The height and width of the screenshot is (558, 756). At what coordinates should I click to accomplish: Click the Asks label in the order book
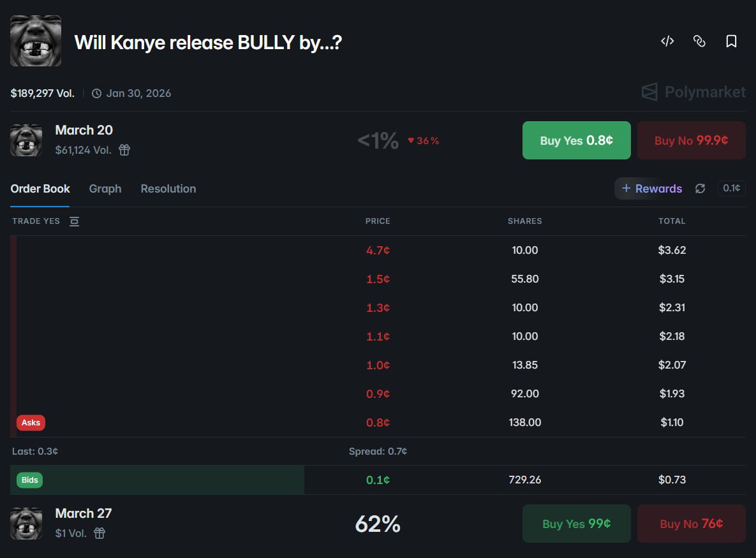(x=31, y=422)
